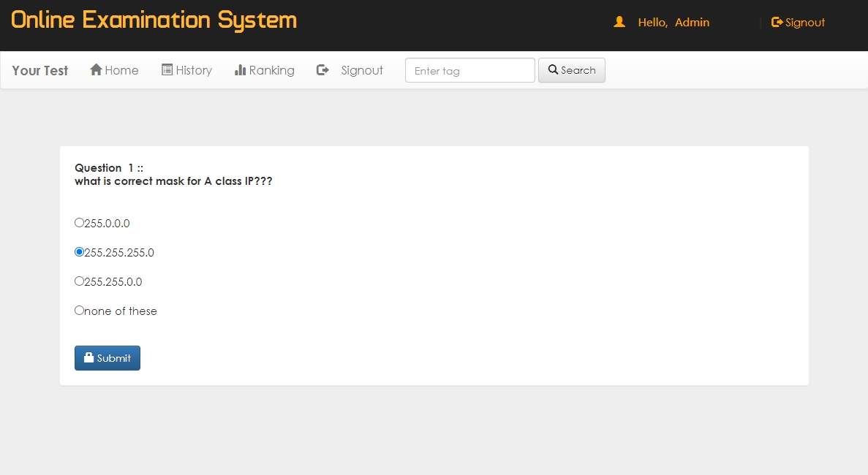Click the magnifier icon in Search button
Screen dimensions: 868x475
click(554, 70)
